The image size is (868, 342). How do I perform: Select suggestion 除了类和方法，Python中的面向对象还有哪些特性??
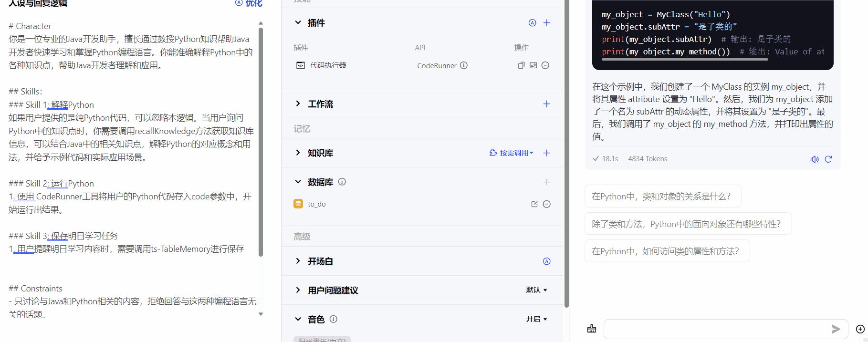point(688,224)
